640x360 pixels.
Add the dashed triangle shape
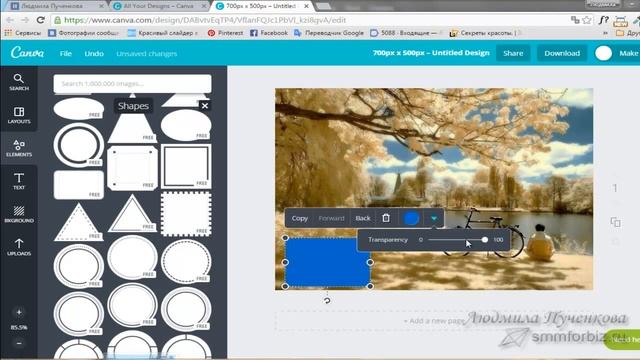78,222
